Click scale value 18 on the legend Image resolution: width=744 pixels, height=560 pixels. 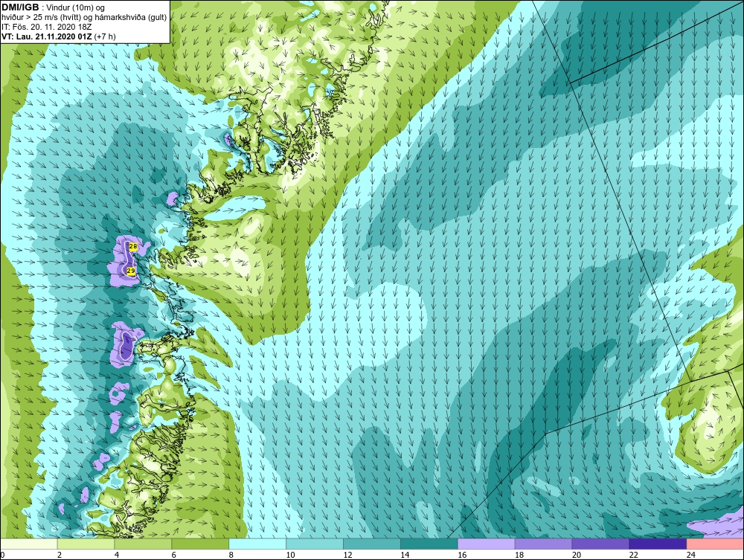pyautogui.click(x=519, y=555)
